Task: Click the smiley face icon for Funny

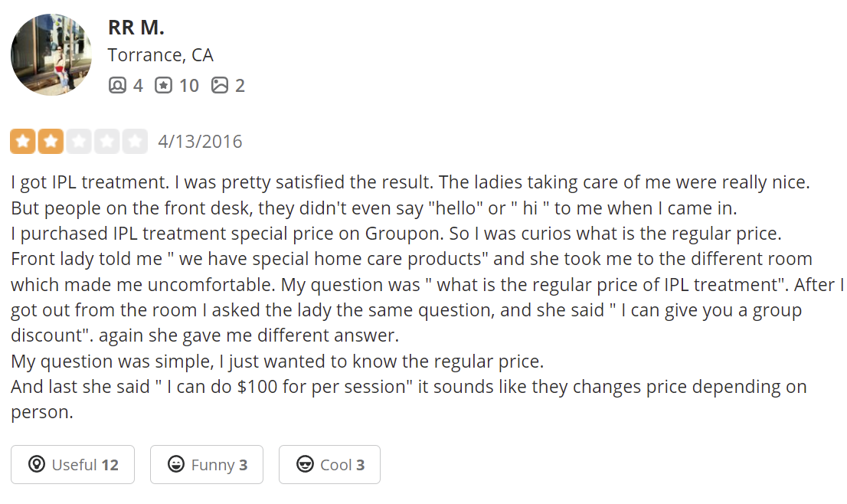Action: point(176,464)
